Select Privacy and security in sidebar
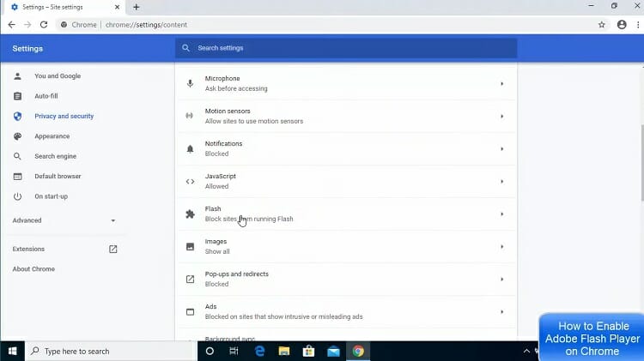This screenshot has height=361, width=644. [x=64, y=116]
